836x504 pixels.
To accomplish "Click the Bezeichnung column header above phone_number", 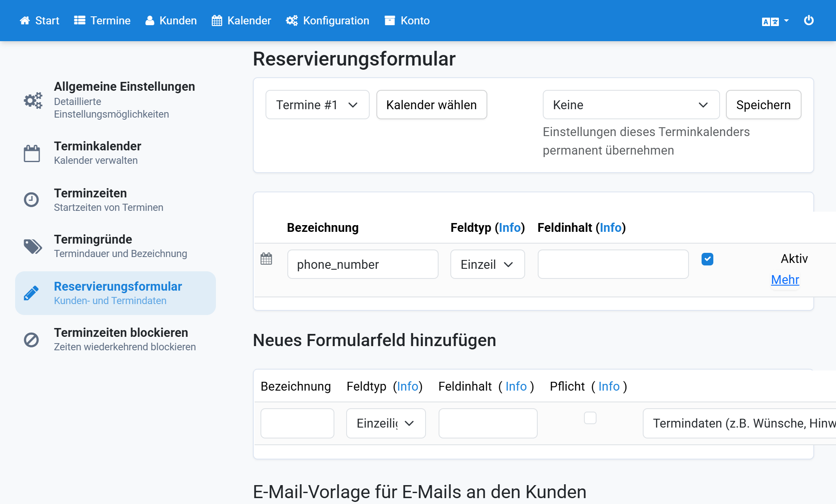I will click(323, 227).
